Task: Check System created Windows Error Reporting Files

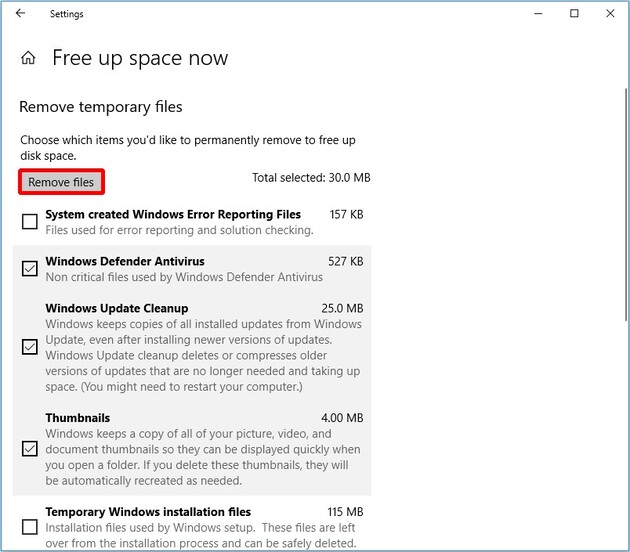Action: (30, 221)
